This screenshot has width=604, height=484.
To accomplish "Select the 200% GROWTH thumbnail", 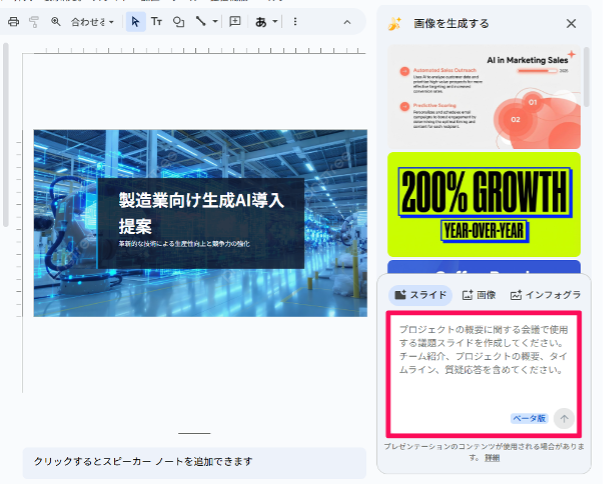I will pyautogui.click(x=484, y=204).
